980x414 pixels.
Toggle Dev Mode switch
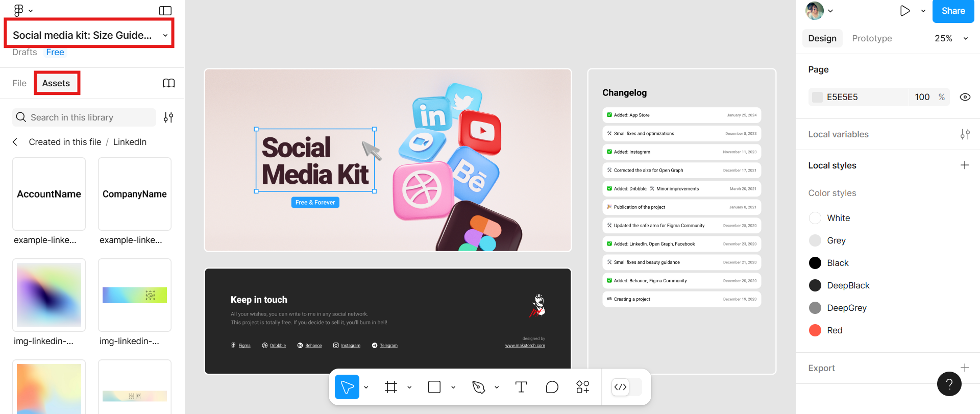point(627,387)
